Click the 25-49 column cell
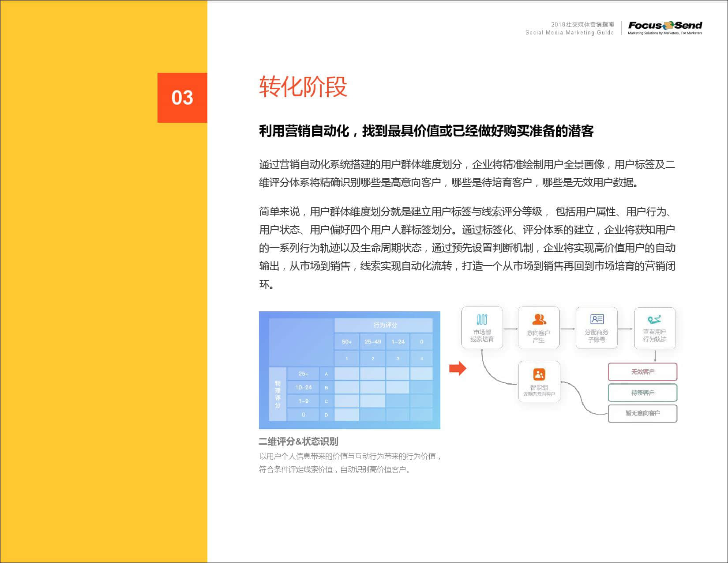Viewport: 728px width, 563px height. point(373,342)
